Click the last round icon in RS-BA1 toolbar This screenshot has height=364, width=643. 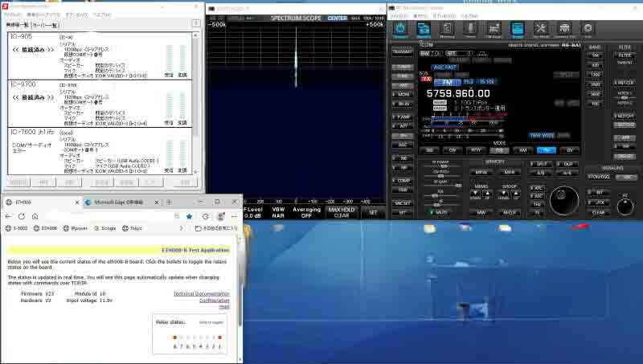(x=588, y=29)
